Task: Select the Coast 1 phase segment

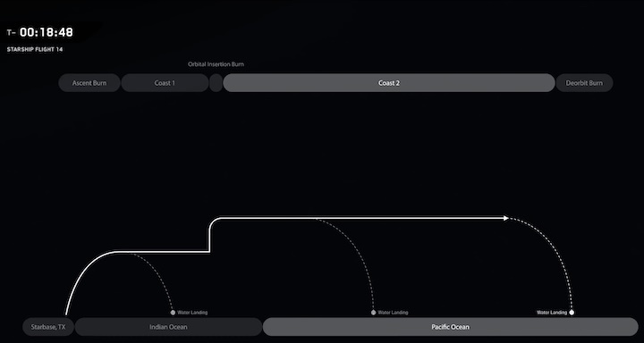Action: click(x=165, y=83)
